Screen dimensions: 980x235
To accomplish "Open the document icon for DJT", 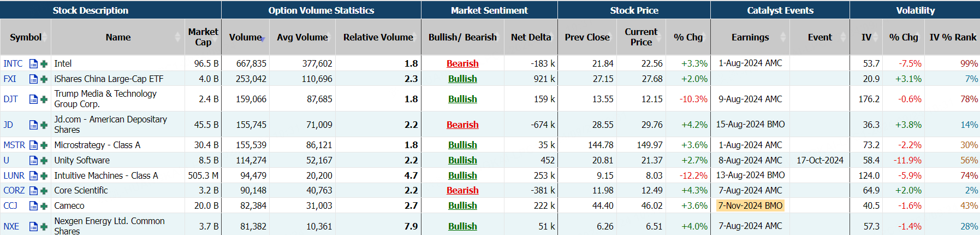I will tap(33, 99).
